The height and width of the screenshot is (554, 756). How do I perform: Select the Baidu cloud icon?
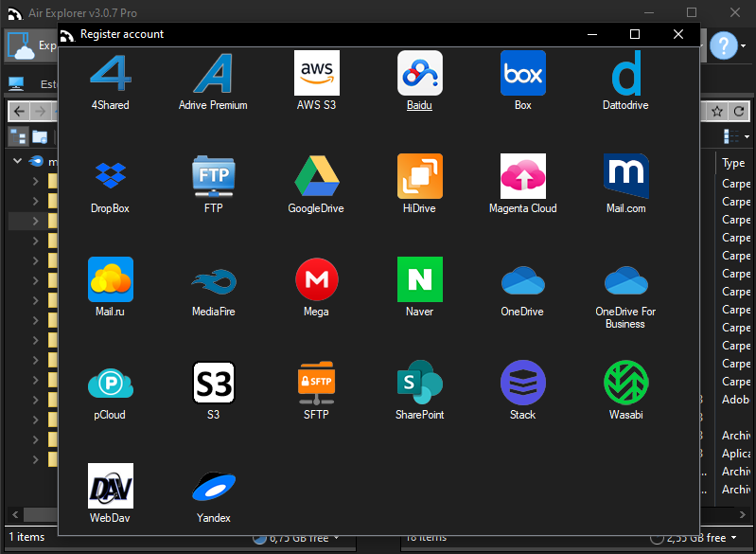click(419, 81)
